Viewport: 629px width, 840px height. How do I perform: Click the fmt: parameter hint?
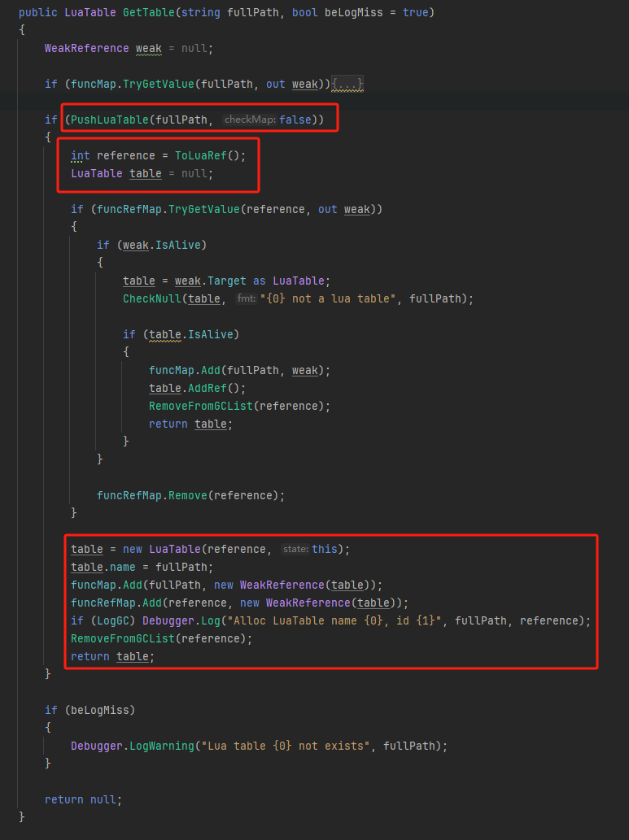[x=246, y=298]
